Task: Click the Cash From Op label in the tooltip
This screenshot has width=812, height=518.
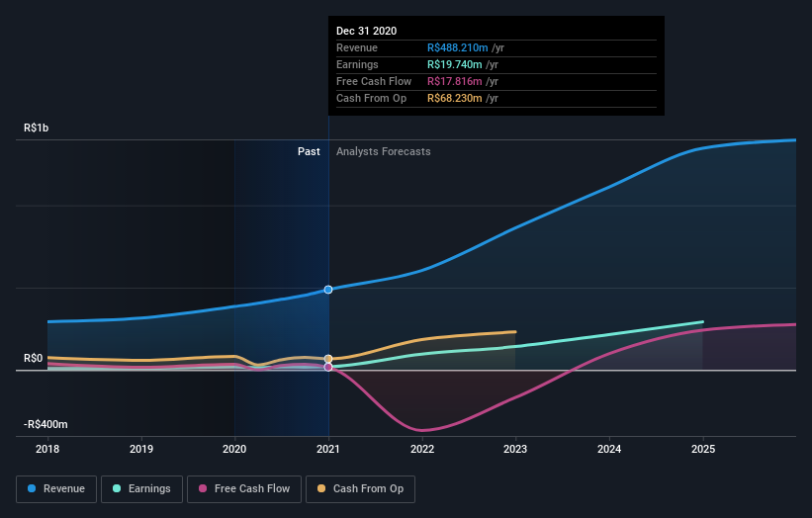Action: click(x=371, y=98)
